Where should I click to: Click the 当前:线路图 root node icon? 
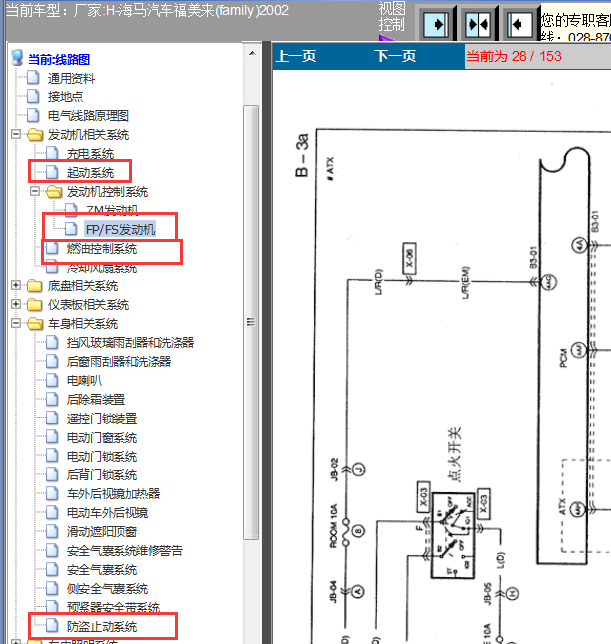[x=17, y=58]
